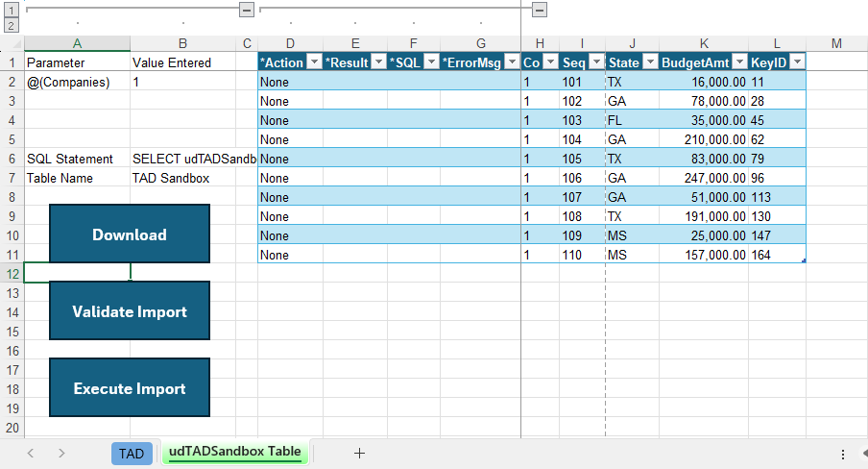Select Seq cell 108
This screenshot has width=868, height=469.
click(583, 216)
